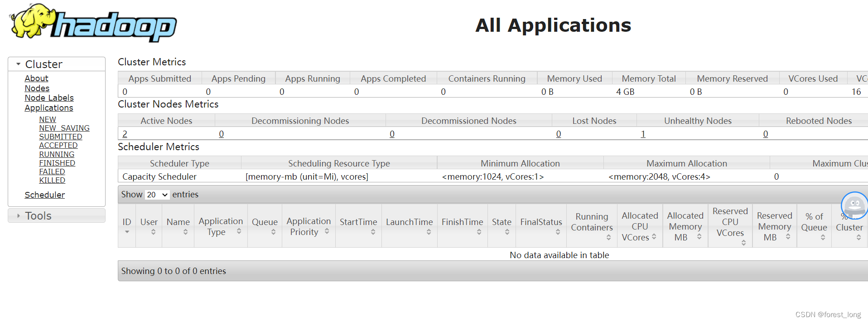Select the '<memory:2048, vCores:4>' maximum allocation
The width and height of the screenshot is (868, 323).
[x=659, y=176]
